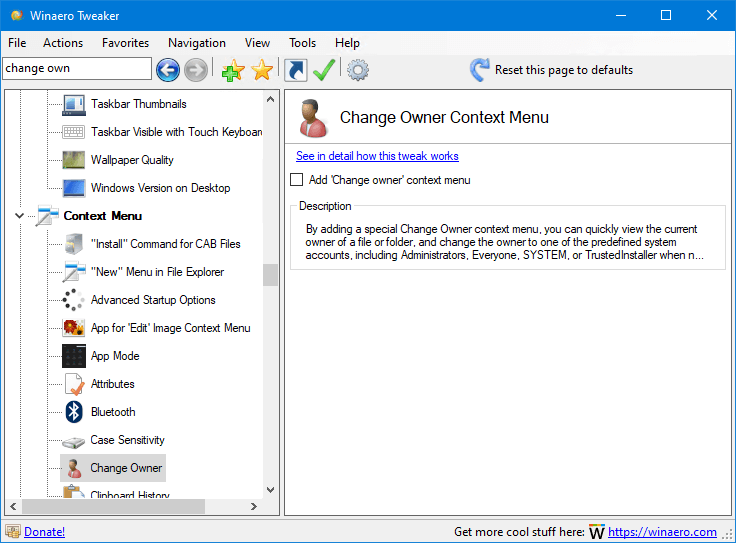Click the create shortcut arrow icon
The height and width of the screenshot is (543, 736).
click(296, 70)
